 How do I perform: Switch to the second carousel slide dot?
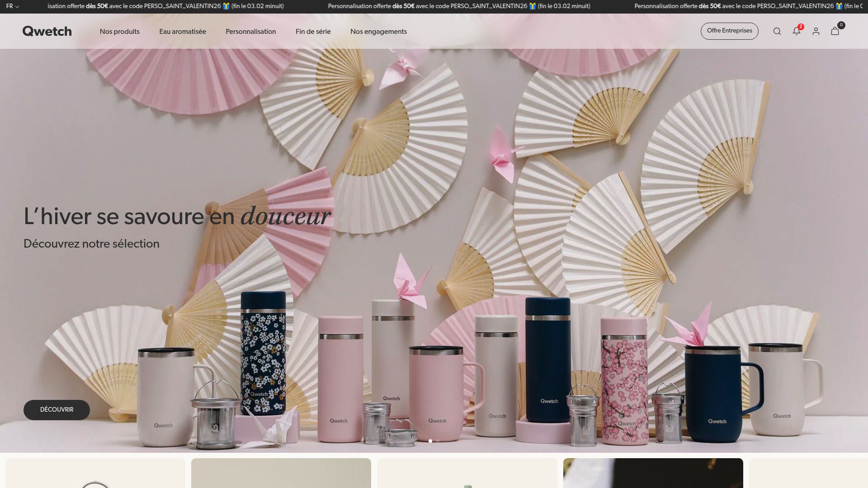click(438, 441)
